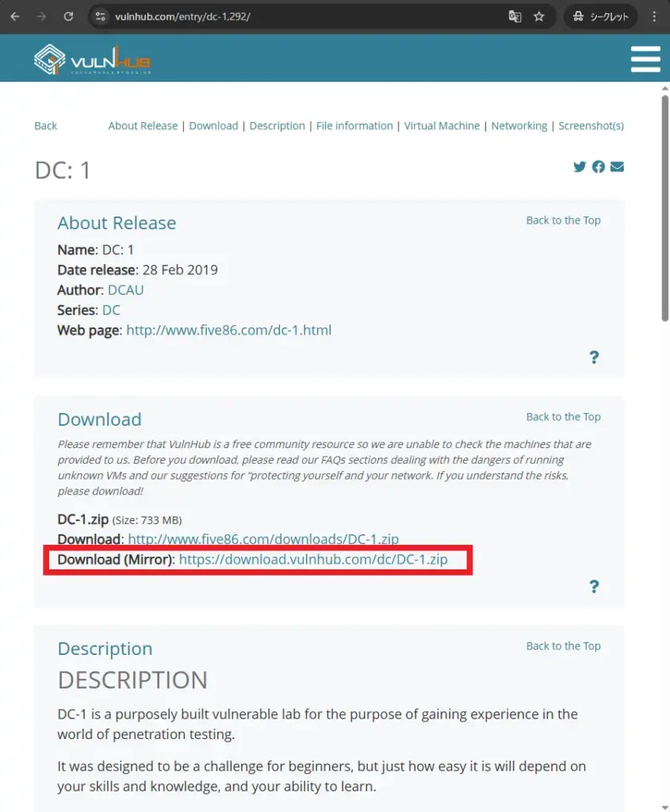Click the browser reload button
670x812 pixels.
click(68, 17)
